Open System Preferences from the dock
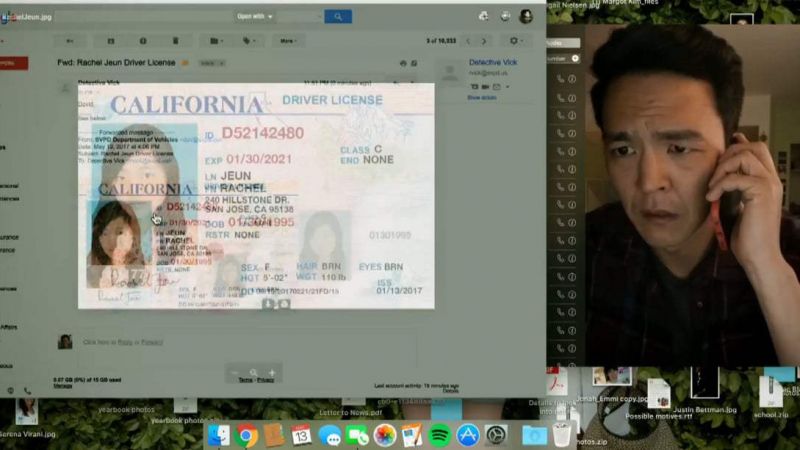 [x=495, y=435]
